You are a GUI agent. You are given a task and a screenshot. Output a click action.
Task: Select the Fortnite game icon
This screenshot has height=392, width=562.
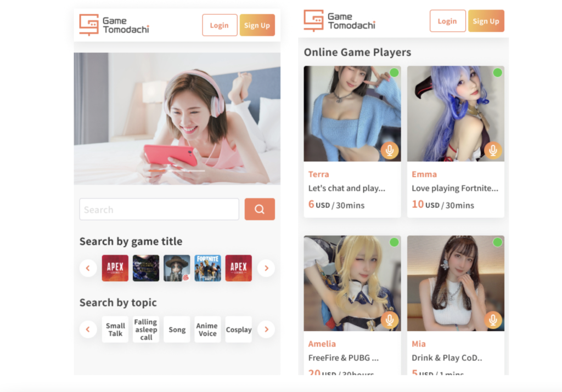coord(207,268)
